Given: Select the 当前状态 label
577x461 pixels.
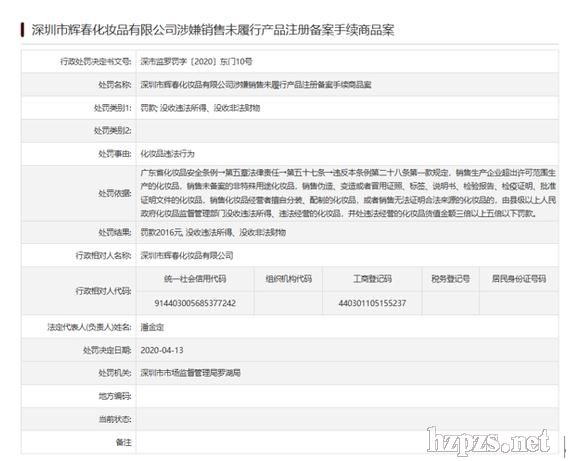Looking at the screenshot, I should [114, 419].
